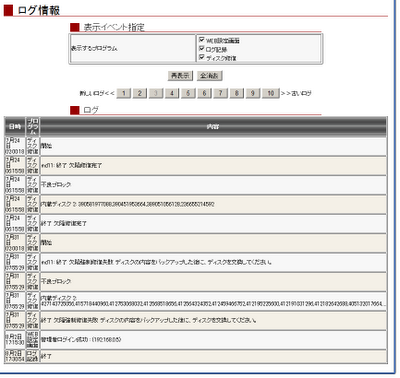Click the 日時 column header
Image resolution: width=400 pixels, height=378 pixels.
[x=15, y=127]
